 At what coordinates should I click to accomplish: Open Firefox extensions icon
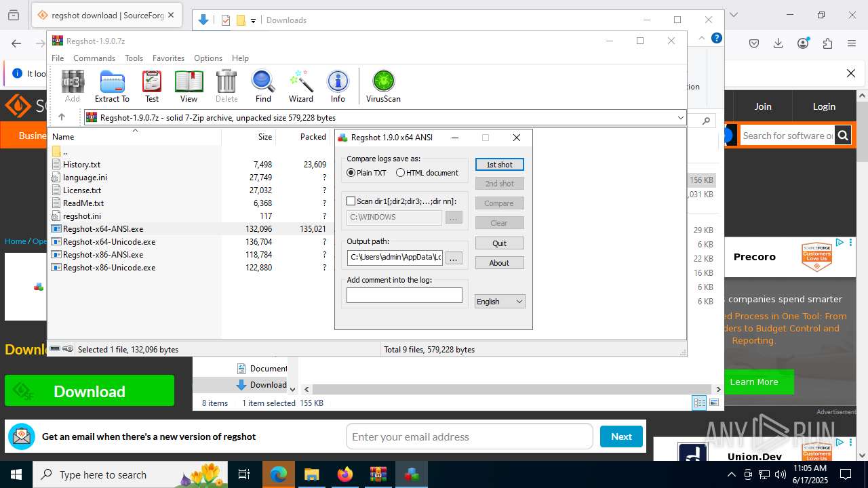pyautogui.click(x=827, y=43)
